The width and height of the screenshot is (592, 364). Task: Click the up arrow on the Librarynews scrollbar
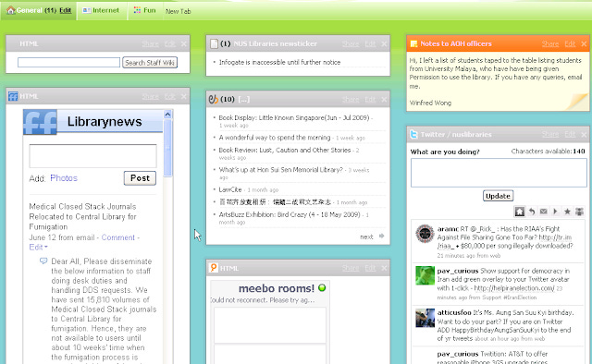click(168, 114)
